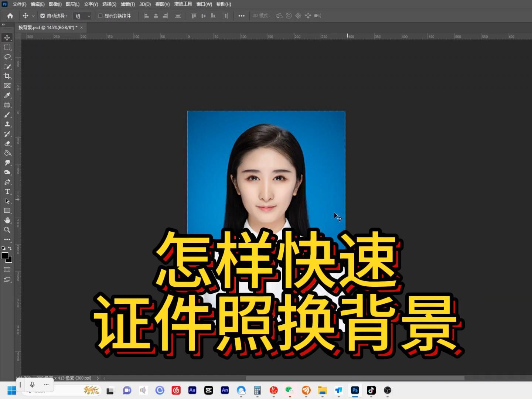Open the Move tool options dropdown arrow
The image size is (532, 399).
click(33, 16)
